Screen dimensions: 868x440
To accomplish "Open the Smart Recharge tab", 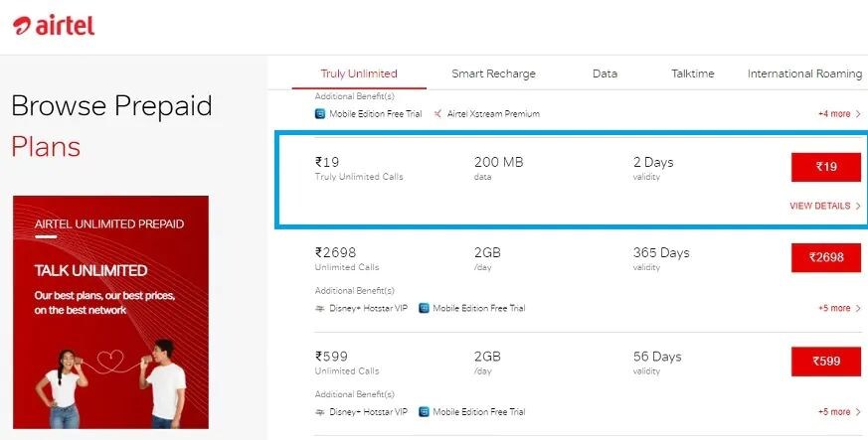I will coord(493,73).
